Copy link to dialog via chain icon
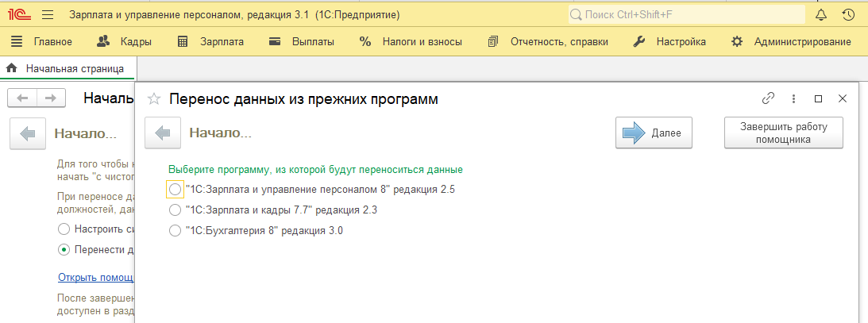Image resolution: width=868 pixels, height=323 pixels. (768, 98)
